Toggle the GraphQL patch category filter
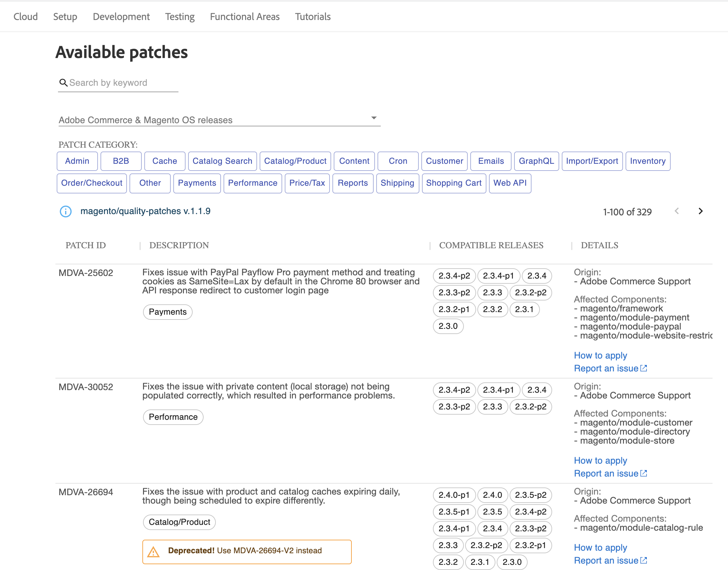 (536, 161)
